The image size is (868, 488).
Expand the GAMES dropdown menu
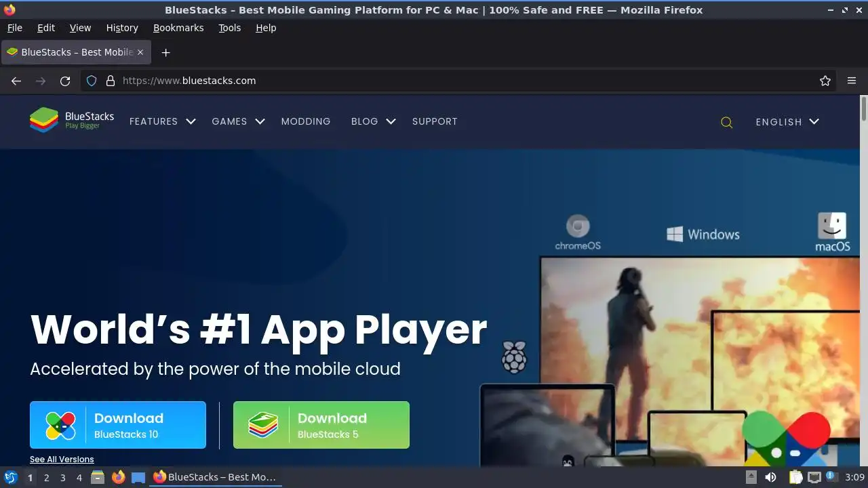[x=238, y=121]
